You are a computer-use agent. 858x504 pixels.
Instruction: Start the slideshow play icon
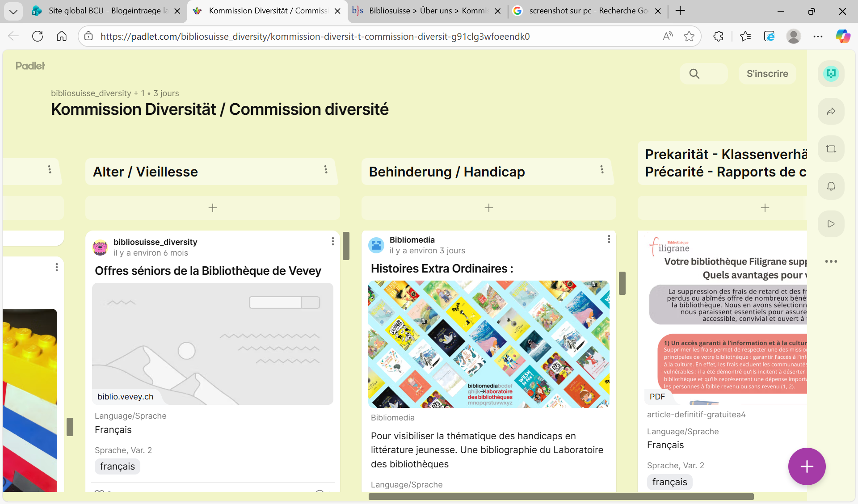coord(831,224)
